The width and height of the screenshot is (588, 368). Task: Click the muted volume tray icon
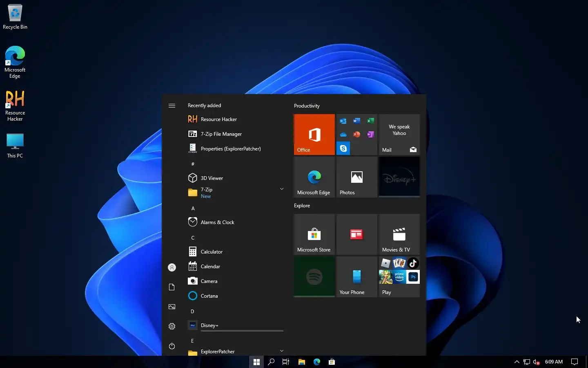(537, 362)
